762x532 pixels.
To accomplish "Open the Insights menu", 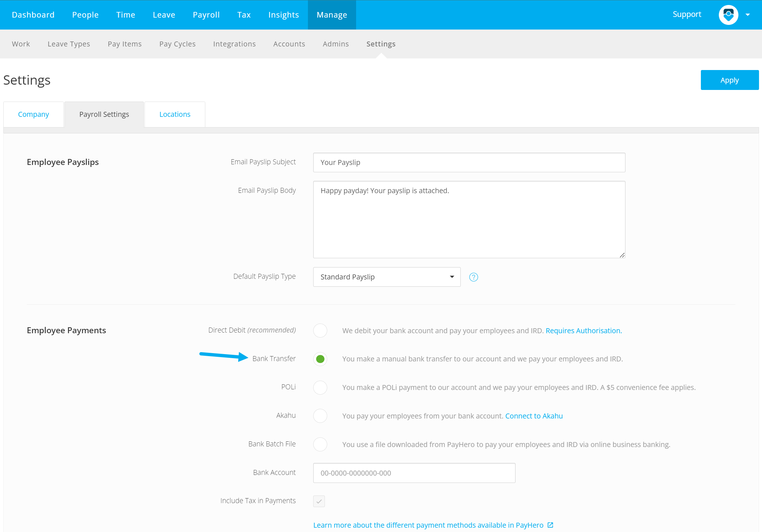I will coord(283,15).
